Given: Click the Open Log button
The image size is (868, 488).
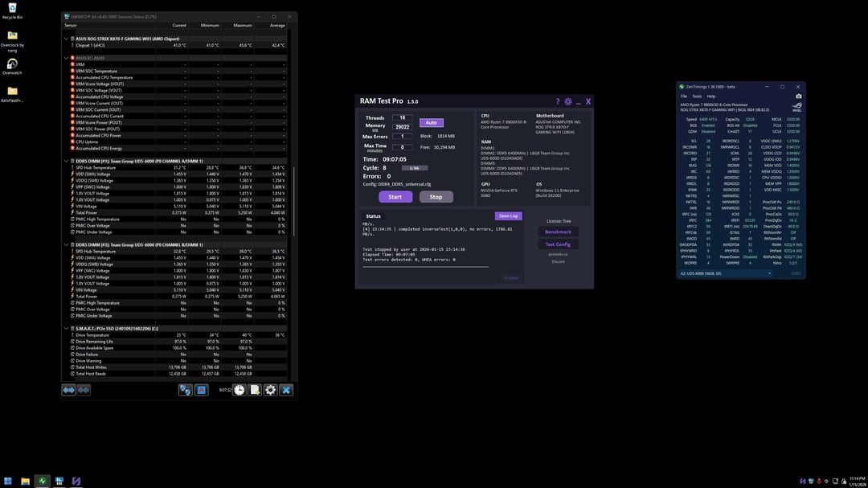Looking at the screenshot, I should coord(508,216).
